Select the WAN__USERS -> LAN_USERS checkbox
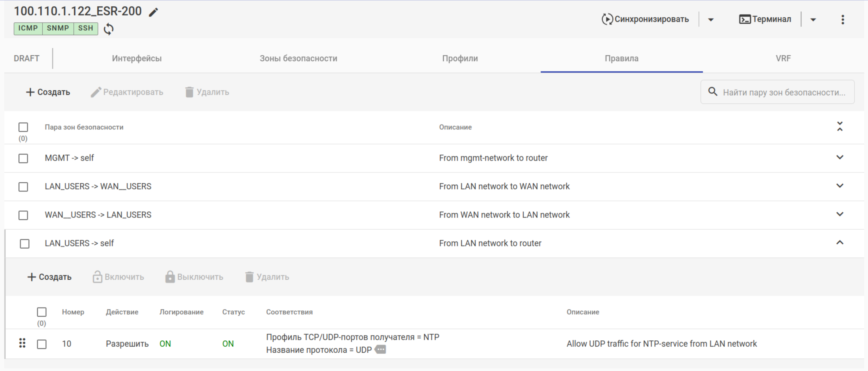Screen dimensions: 868x371 point(23,215)
